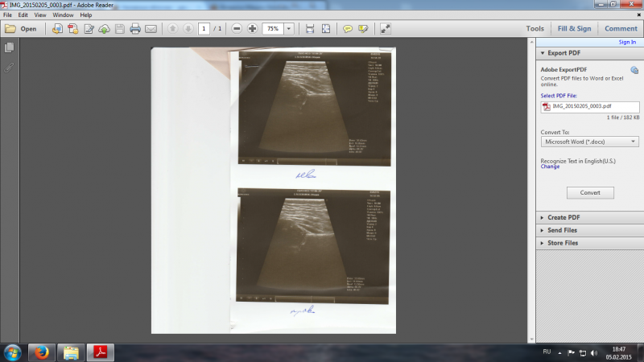Add a sticky note comment
The height and width of the screenshot is (362, 644).
coord(348,29)
